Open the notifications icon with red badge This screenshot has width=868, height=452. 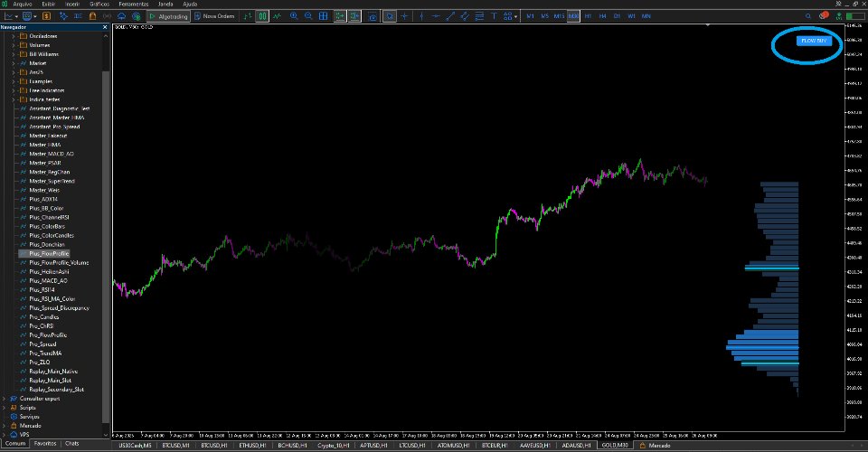pyautogui.click(x=825, y=16)
